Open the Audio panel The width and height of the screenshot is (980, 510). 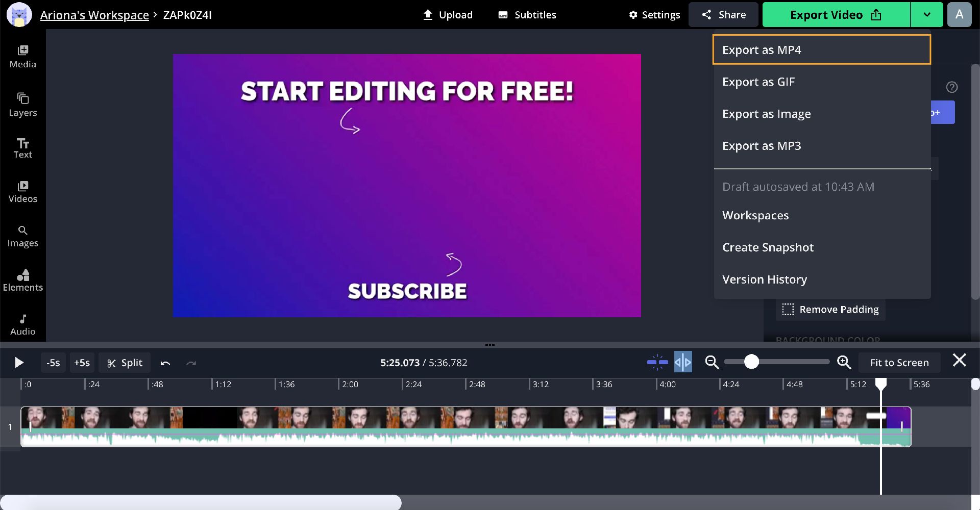point(23,324)
